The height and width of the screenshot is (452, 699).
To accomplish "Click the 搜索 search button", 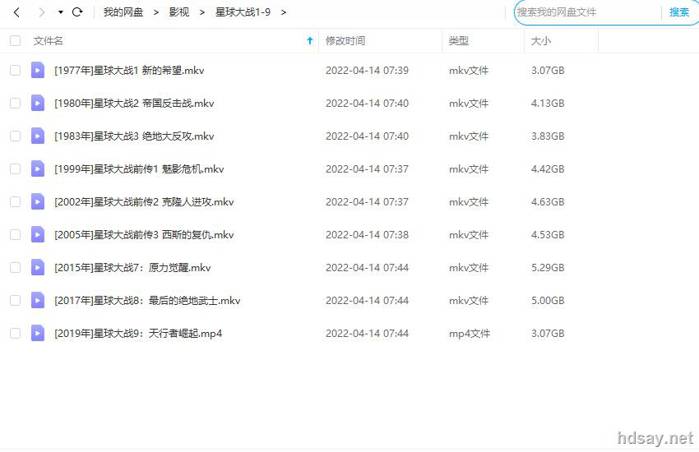I will tap(679, 12).
